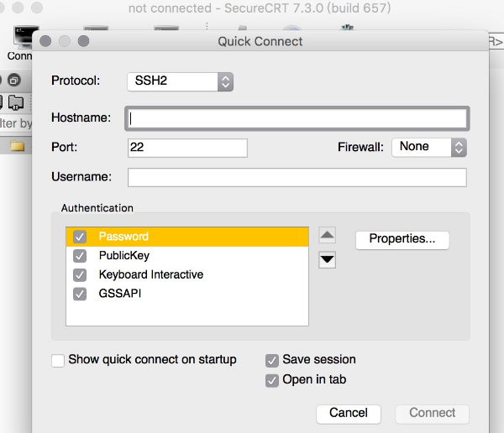Click into the Username text field

pos(297,177)
